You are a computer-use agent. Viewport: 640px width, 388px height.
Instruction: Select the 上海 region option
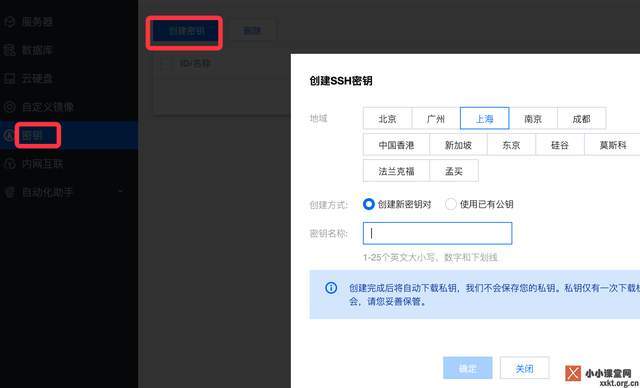point(484,118)
